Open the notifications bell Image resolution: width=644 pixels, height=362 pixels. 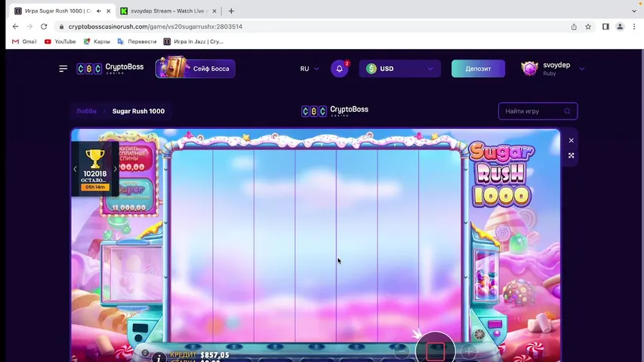[x=339, y=69]
